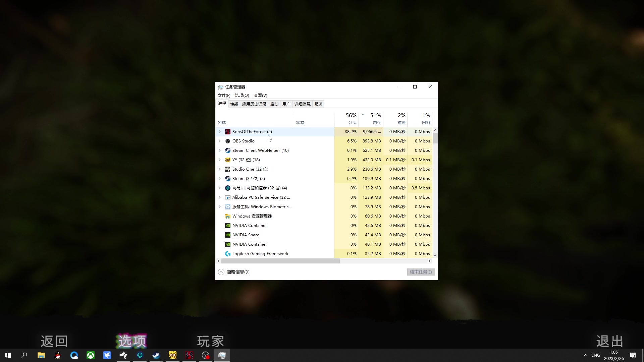Expand the YY (32 位) (18) group
The width and height of the screenshot is (644, 362).
tap(220, 160)
